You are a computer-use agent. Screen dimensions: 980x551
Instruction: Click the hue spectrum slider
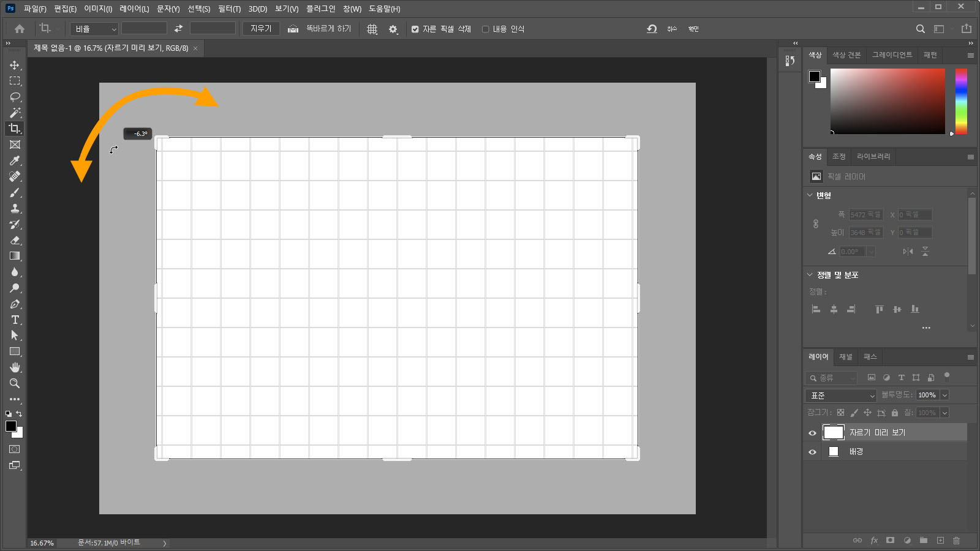[961, 101]
